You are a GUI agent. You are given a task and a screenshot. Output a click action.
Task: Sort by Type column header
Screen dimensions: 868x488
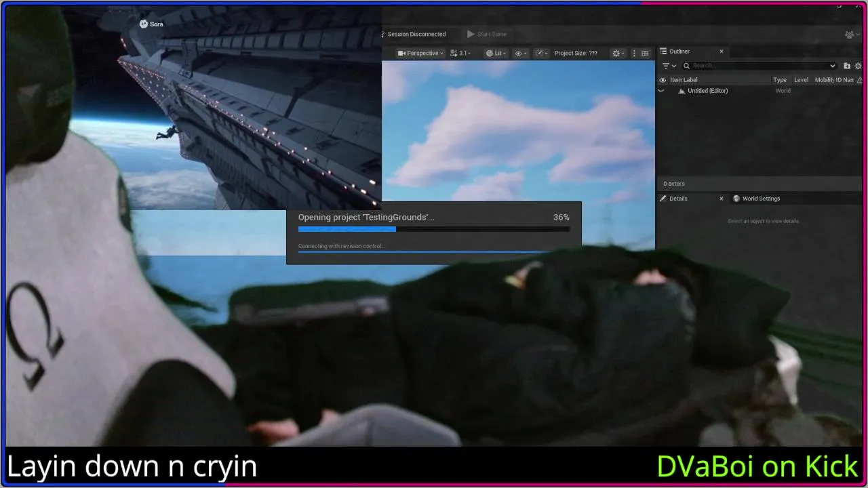[x=780, y=80]
